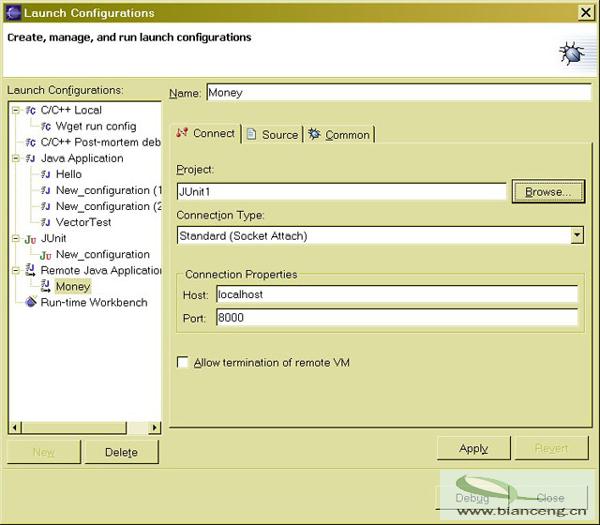The height and width of the screenshot is (525, 600).
Task: Click the JUnit type icon
Action: point(31,239)
